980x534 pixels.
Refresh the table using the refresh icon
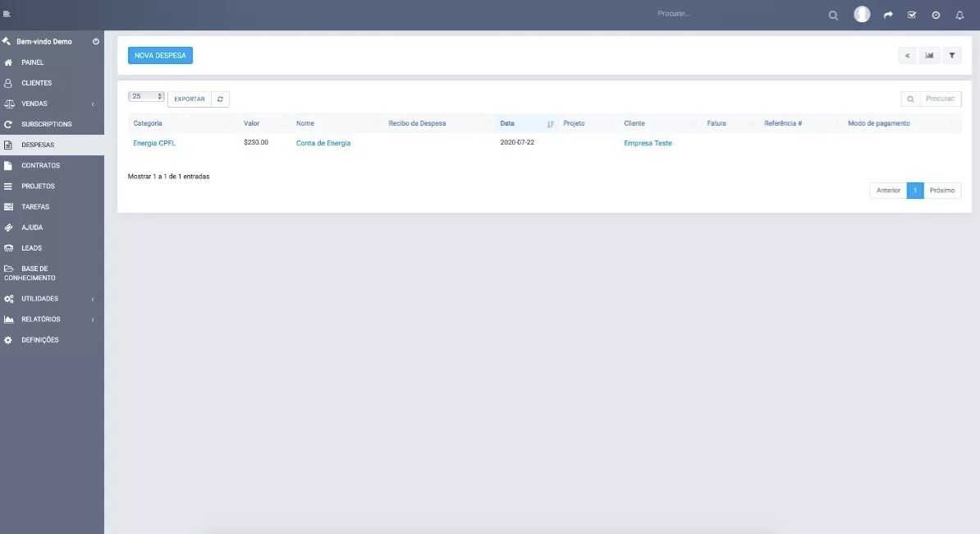[218, 98]
